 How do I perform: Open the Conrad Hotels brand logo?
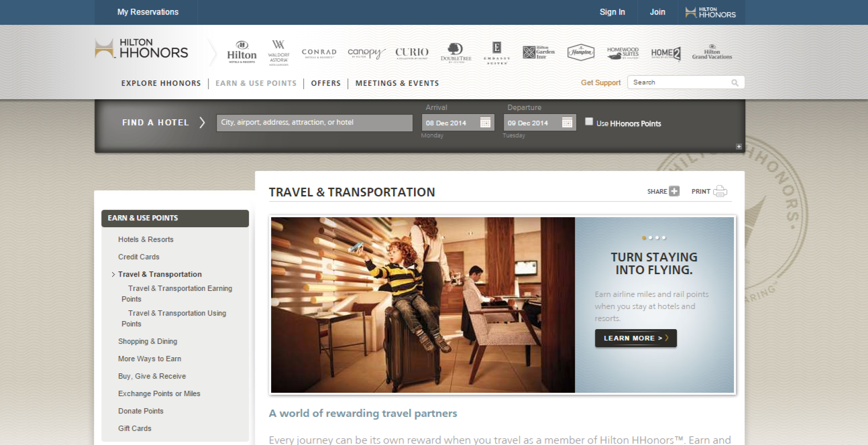(x=319, y=53)
